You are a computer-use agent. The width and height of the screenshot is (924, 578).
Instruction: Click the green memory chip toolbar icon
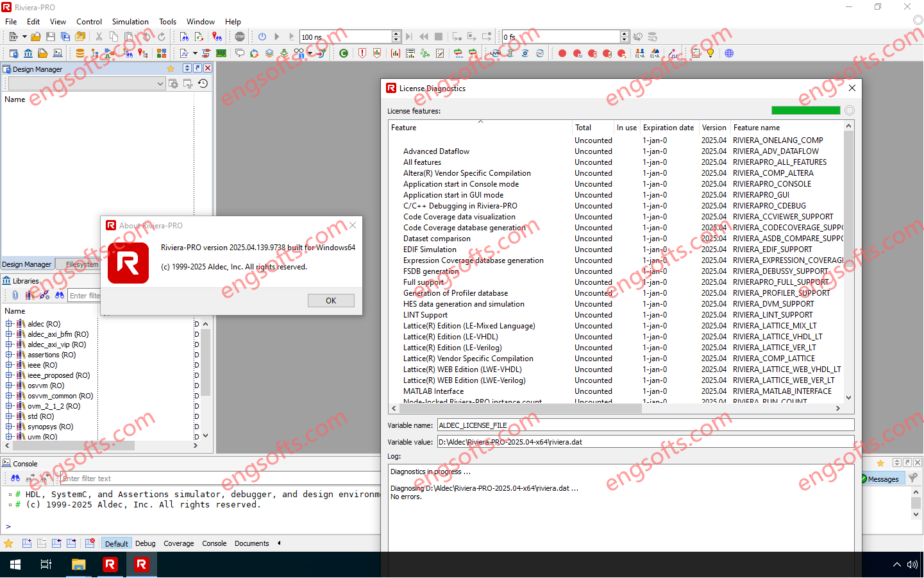click(221, 53)
